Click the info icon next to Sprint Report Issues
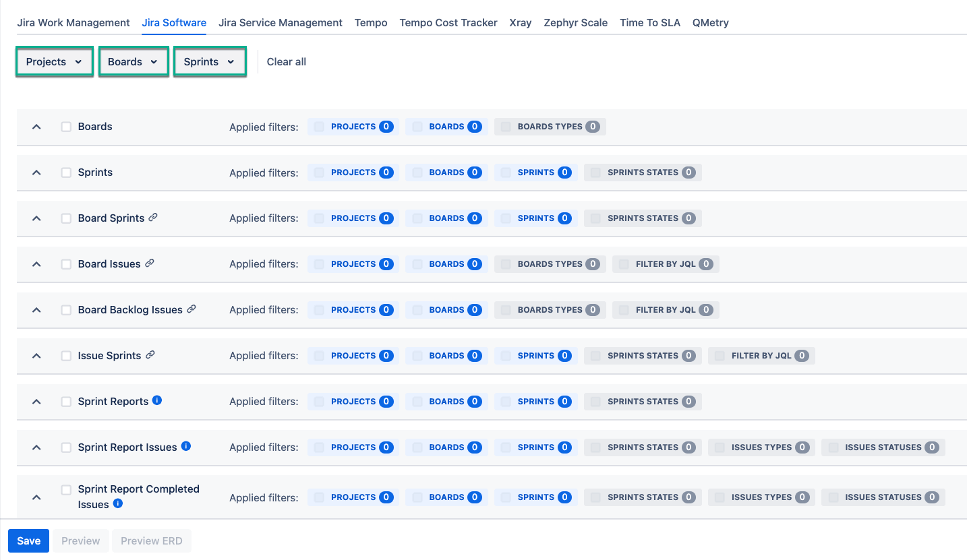 tap(185, 445)
